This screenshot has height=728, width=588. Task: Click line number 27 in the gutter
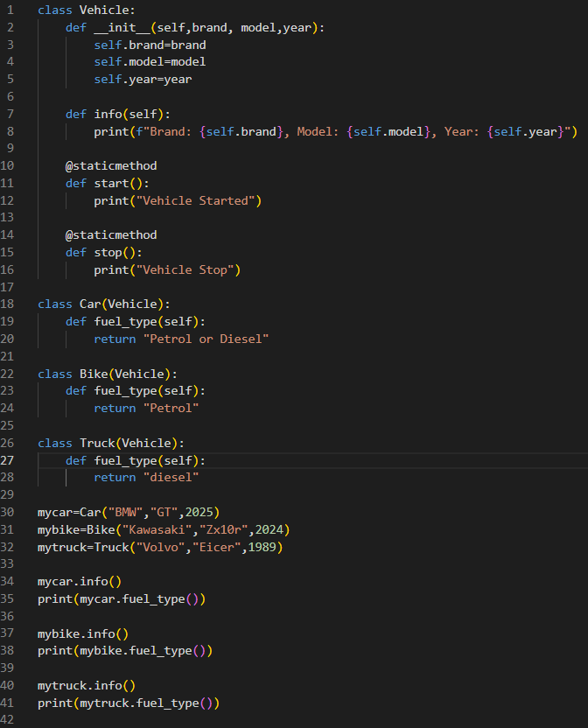[7, 460]
